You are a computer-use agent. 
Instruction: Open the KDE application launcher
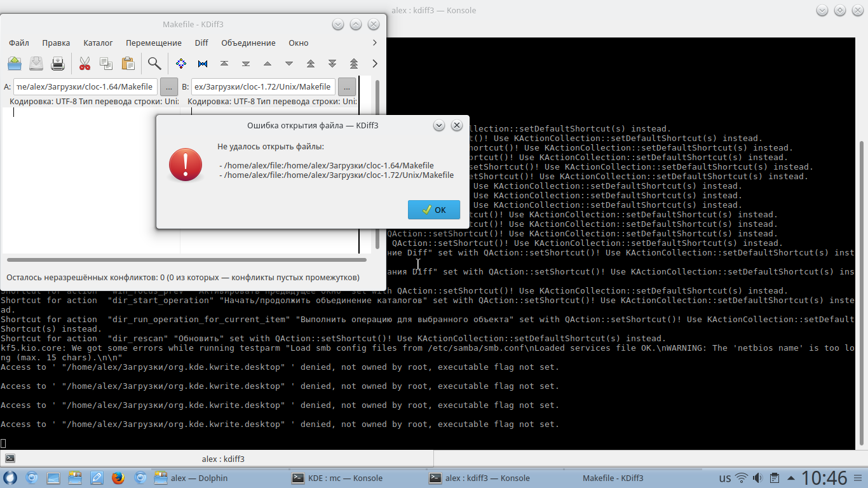[x=10, y=478]
